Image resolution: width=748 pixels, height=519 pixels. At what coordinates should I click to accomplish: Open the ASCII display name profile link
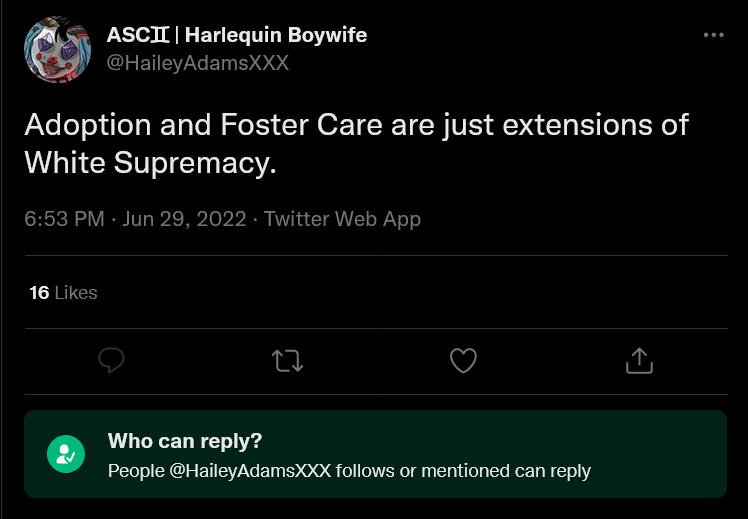pyautogui.click(x=237, y=35)
